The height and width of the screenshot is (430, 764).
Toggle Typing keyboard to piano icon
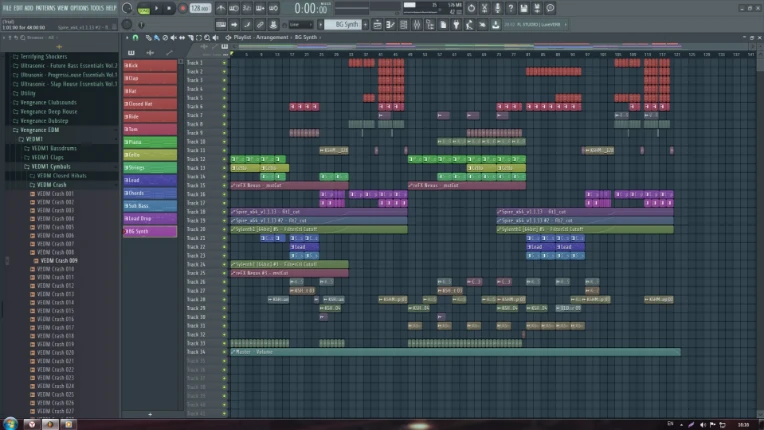221,24
